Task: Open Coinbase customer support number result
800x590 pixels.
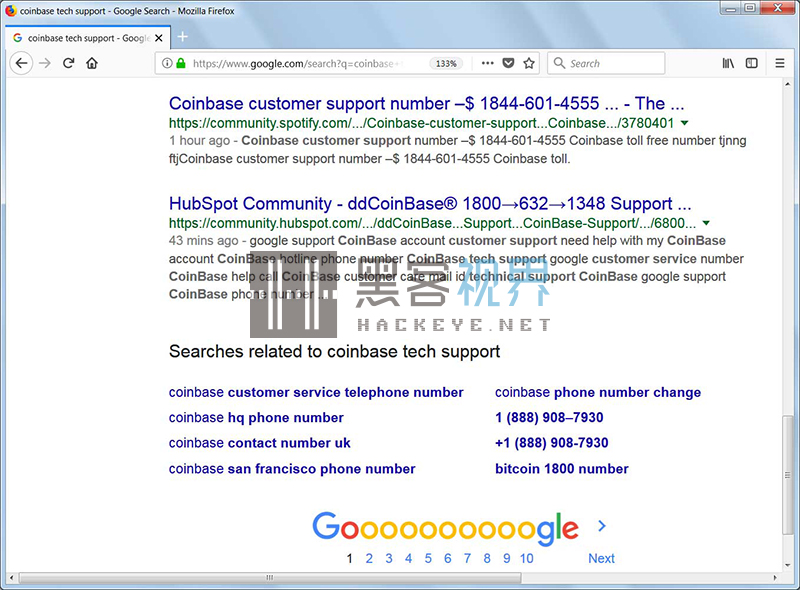Action: point(426,104)
